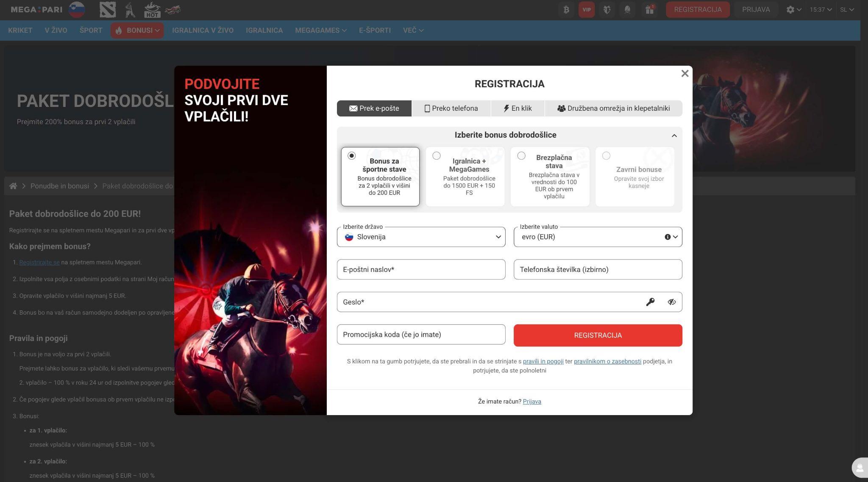Expand the BONUSI menu
The image size is (868, 482).
[137, 30]
